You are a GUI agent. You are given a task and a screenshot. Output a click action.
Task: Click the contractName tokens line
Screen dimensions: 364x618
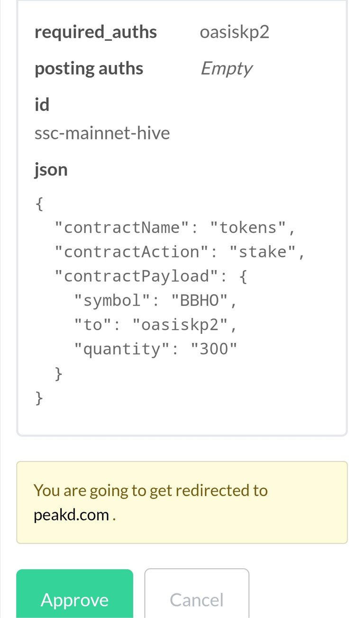tap(175, 228)
